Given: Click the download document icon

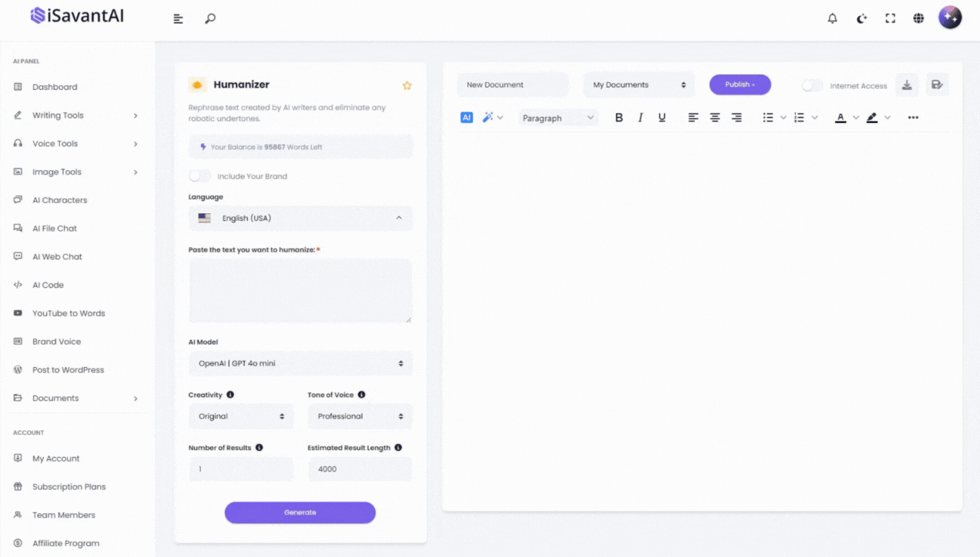Looking at the screenshot, I should pyautogui.click(x=907, y=85).
